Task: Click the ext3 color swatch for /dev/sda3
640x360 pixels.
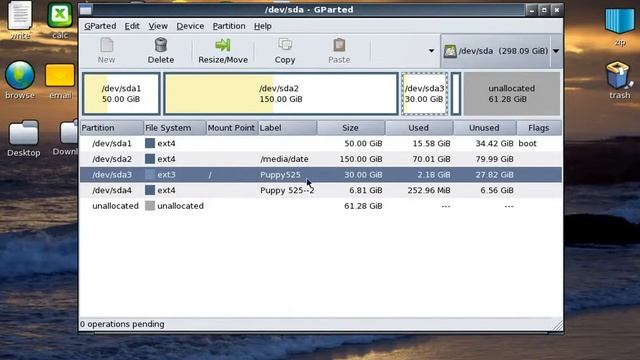Action: tap(150, 175)
